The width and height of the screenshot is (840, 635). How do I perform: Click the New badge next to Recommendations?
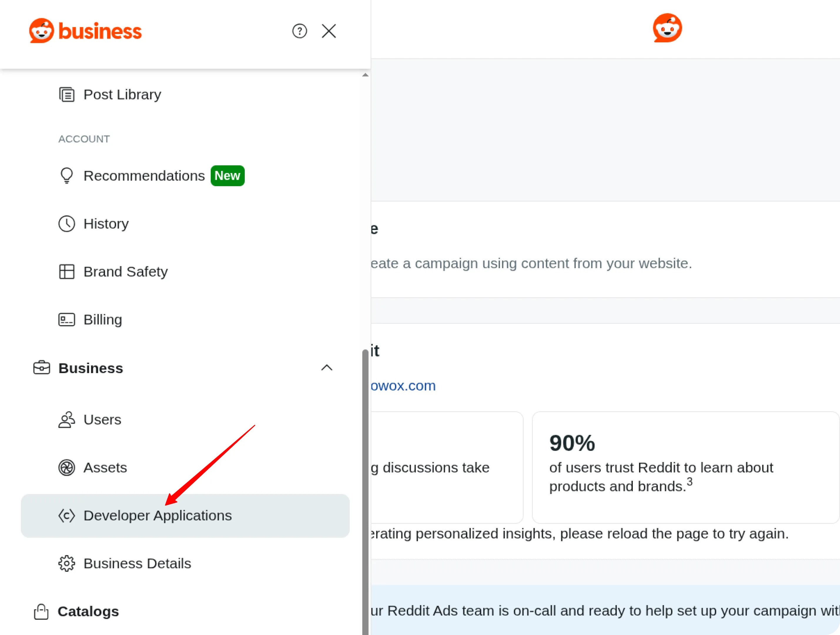pyautogui.click(x=227, y=175)
